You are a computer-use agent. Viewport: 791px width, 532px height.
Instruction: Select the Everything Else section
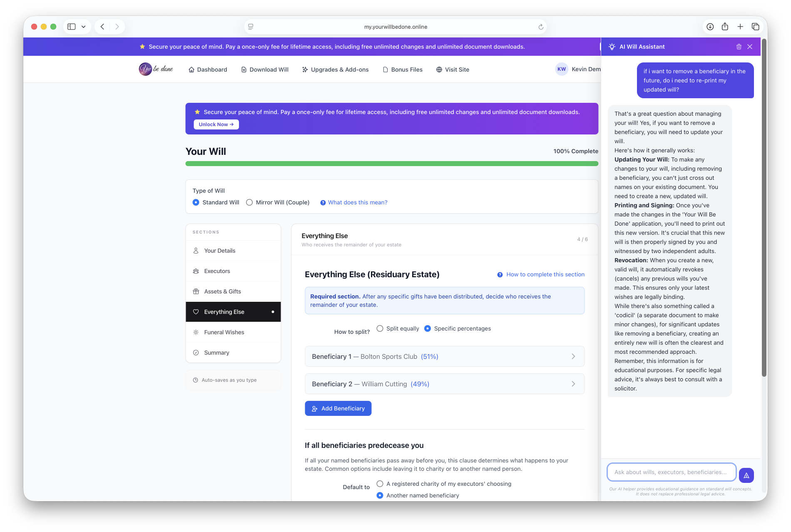pos(233,312)
